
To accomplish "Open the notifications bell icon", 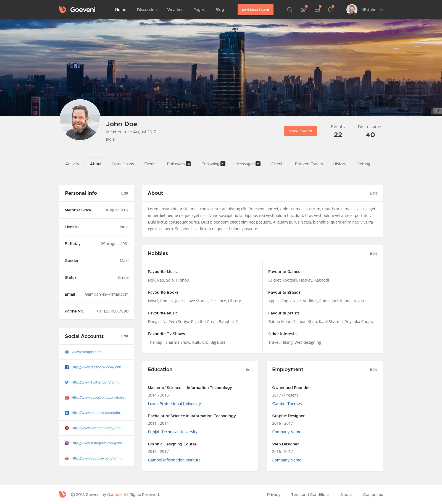I will 330,10.
